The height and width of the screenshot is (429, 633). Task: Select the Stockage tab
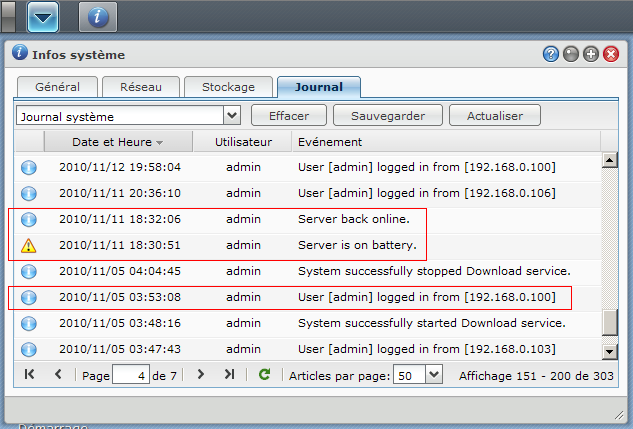[227, 87]
